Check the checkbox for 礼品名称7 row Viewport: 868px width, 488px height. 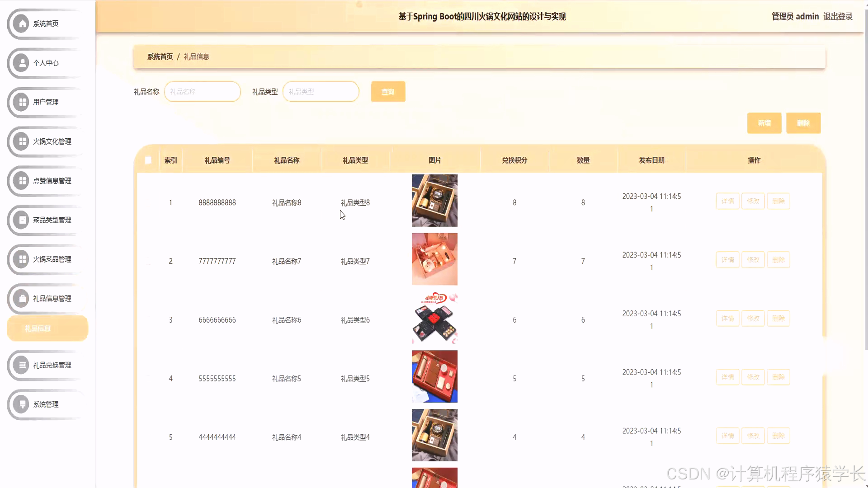click(148, 261)
